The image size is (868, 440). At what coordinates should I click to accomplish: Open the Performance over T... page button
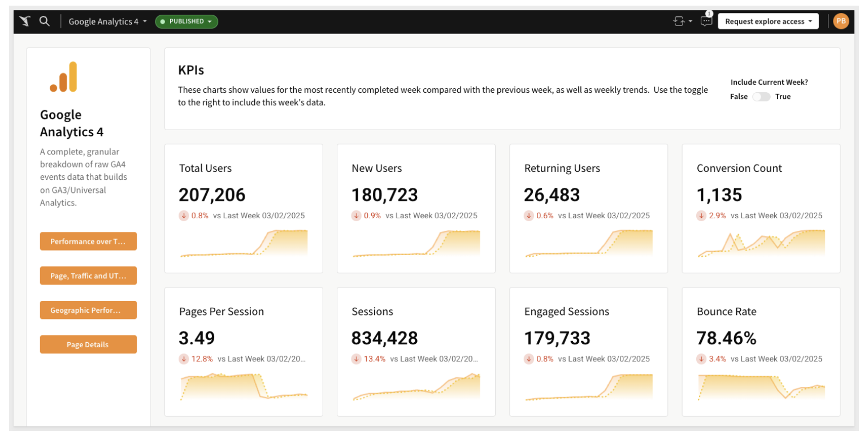point(88,241)
